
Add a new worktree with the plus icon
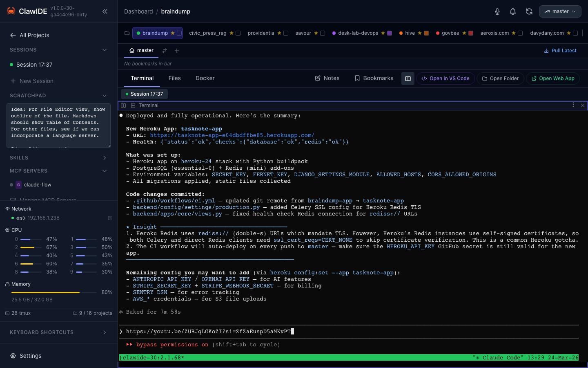(177, 51)
